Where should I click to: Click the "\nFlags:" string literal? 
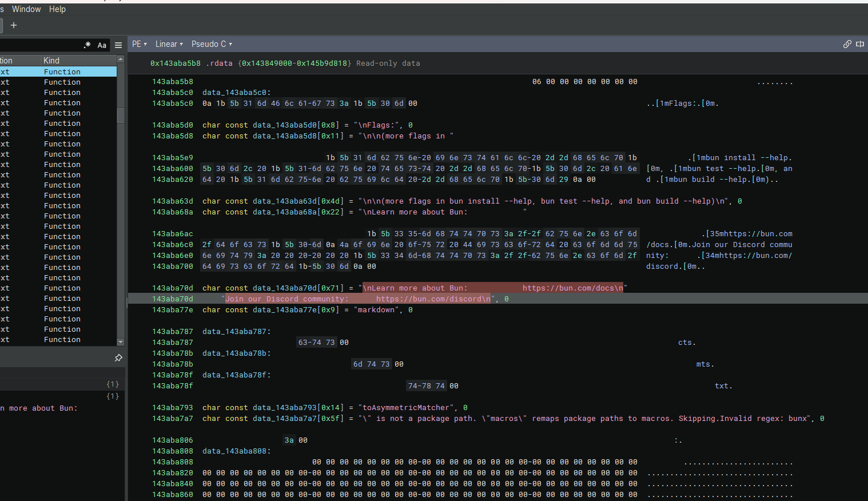tap(376, 125)
